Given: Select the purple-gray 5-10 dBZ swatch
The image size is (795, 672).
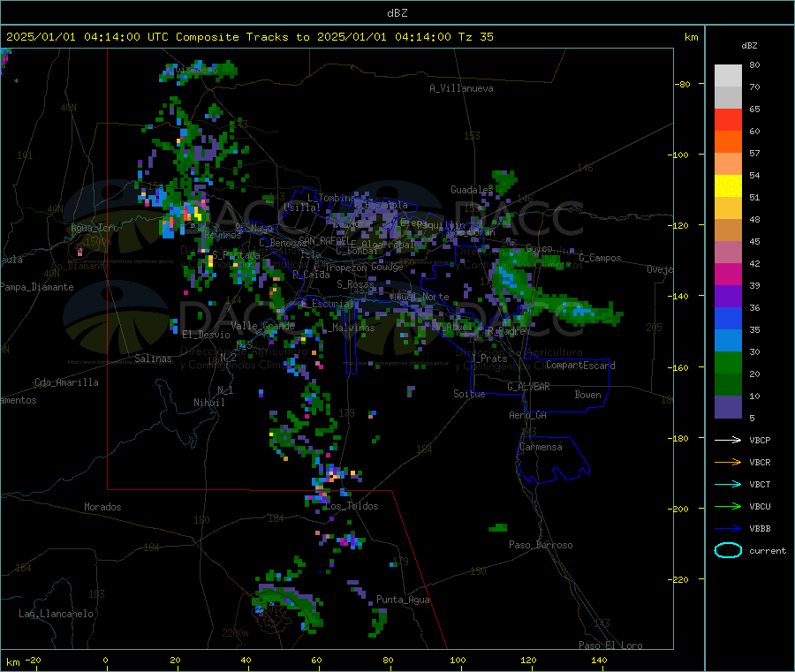Looking at the screenshot, I should (x=728, y=407).
